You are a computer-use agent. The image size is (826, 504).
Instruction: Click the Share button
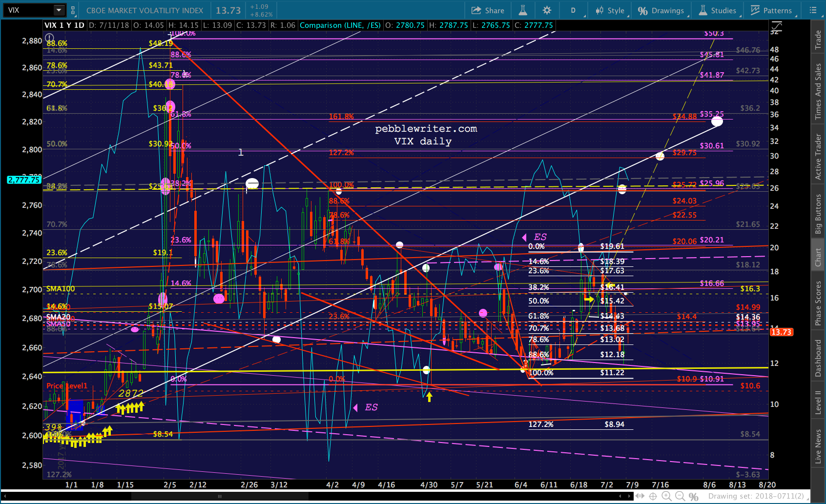point(487,10)
